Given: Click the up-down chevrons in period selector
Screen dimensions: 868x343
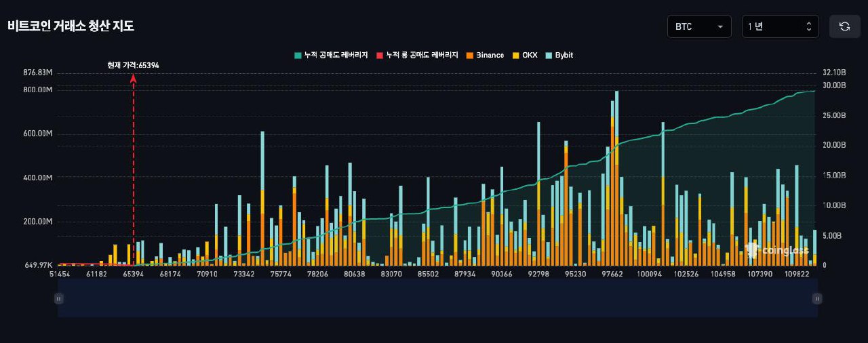Looking at the screenshot, I should point(808,26).
